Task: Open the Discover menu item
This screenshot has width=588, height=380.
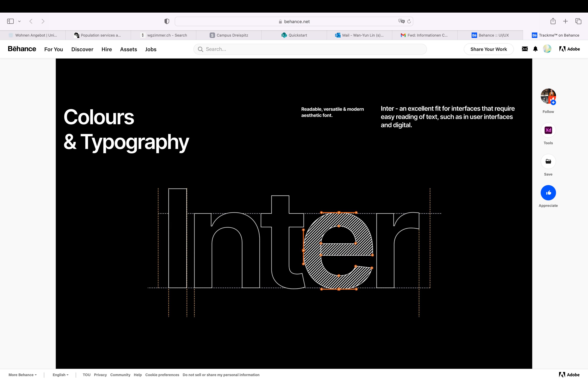Action: click(x=82, y=49)
